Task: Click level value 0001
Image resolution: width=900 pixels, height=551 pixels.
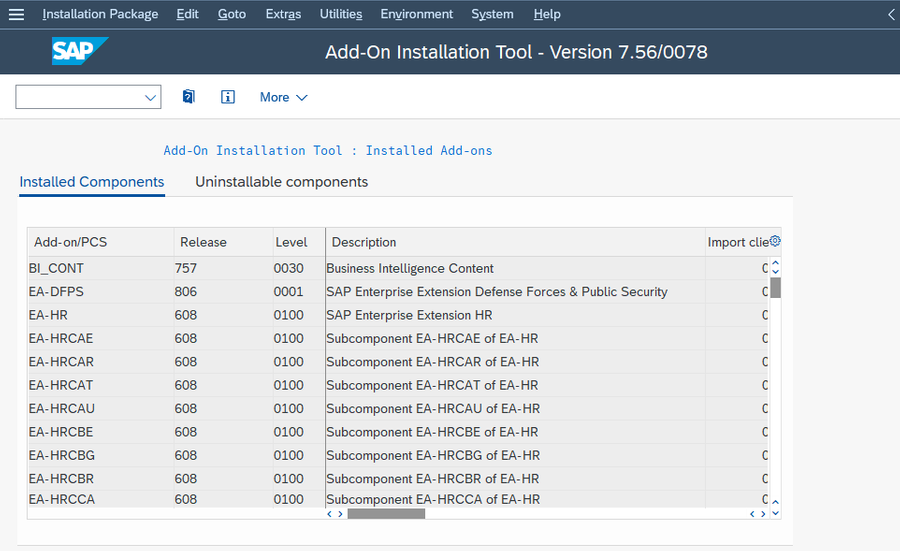Action: 288,292
